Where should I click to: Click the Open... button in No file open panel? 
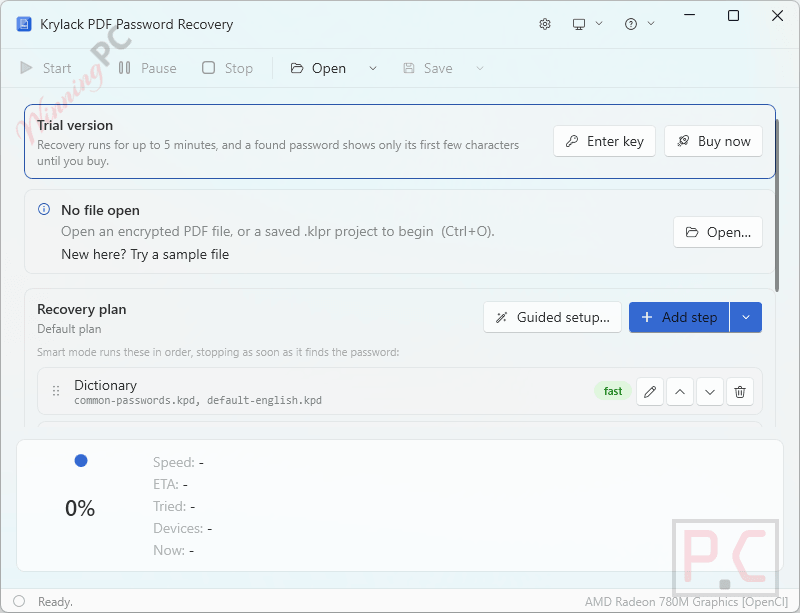point(718,232)
